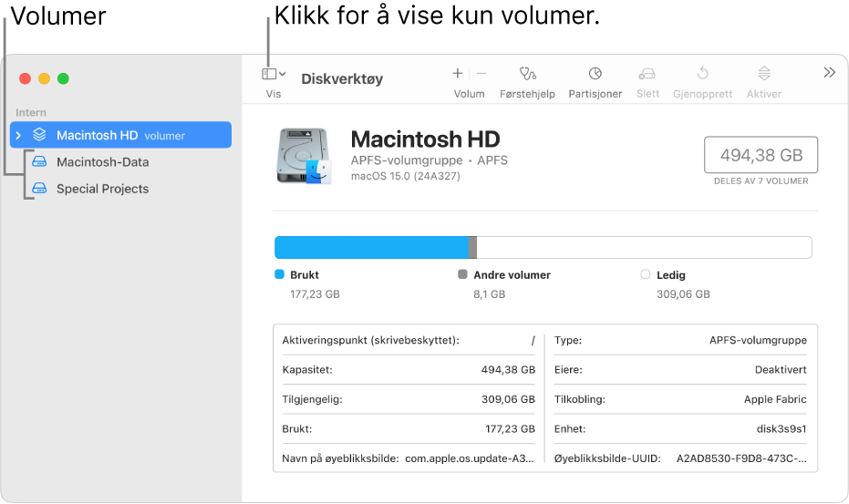
Task: Click the Brukt table row value 177,23 GB
Action: tap(510, 428)
